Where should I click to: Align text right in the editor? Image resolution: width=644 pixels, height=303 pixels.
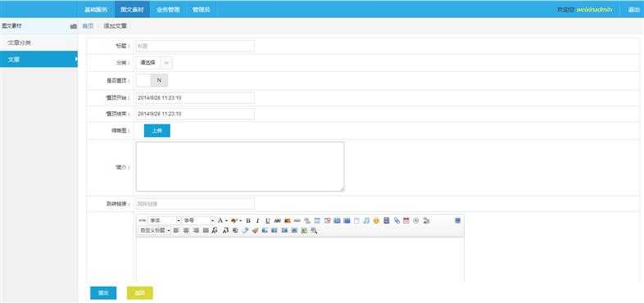click(x=196, y=231)
